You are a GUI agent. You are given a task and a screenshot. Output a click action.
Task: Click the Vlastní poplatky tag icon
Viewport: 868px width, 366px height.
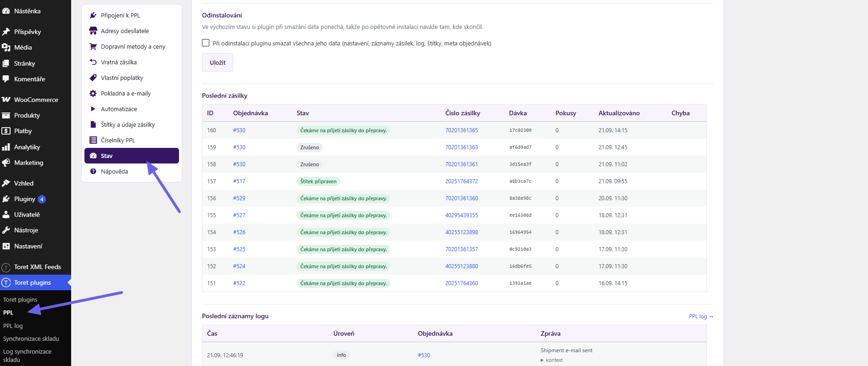93,78
